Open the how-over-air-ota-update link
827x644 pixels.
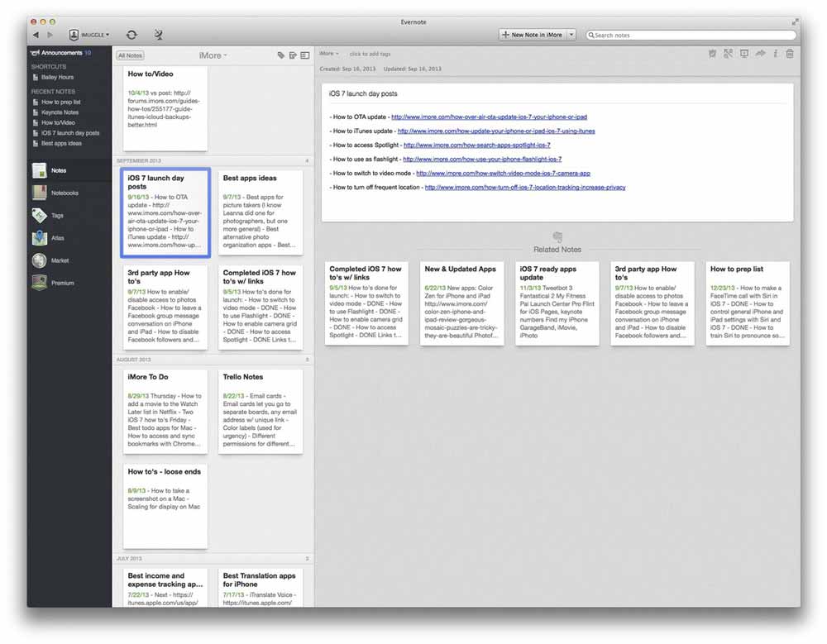point(489,117)
